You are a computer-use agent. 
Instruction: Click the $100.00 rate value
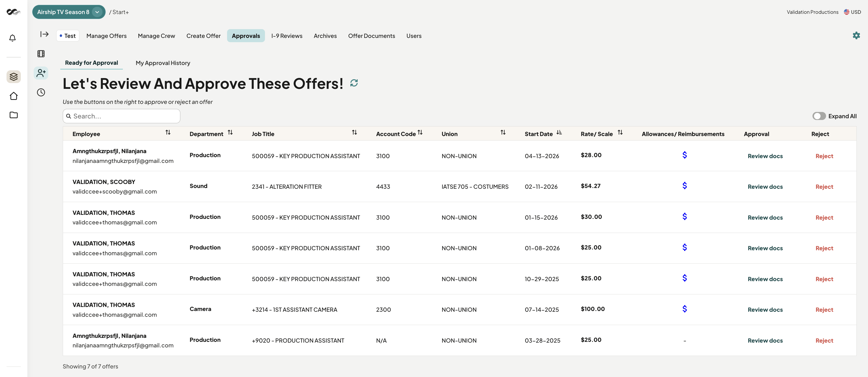point(592,309)
